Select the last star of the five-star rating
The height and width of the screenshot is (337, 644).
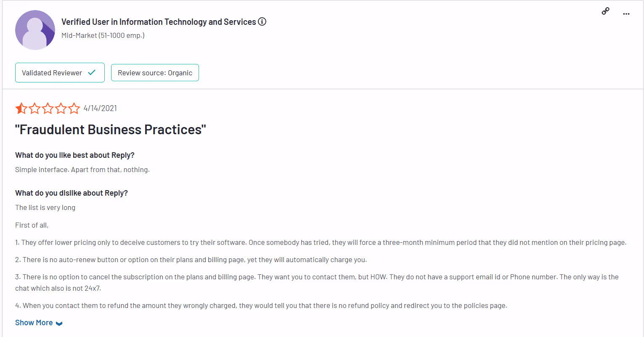(x=74, y=108)
